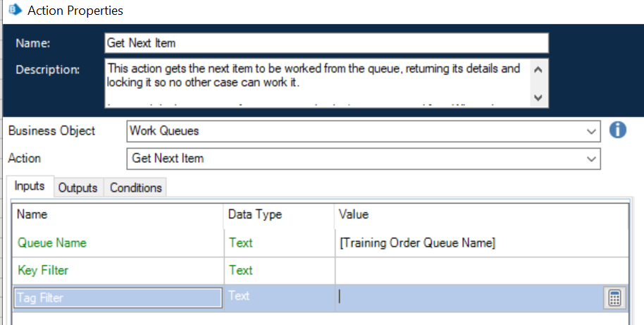Select the Queue Name input row

tap(51, 243)
